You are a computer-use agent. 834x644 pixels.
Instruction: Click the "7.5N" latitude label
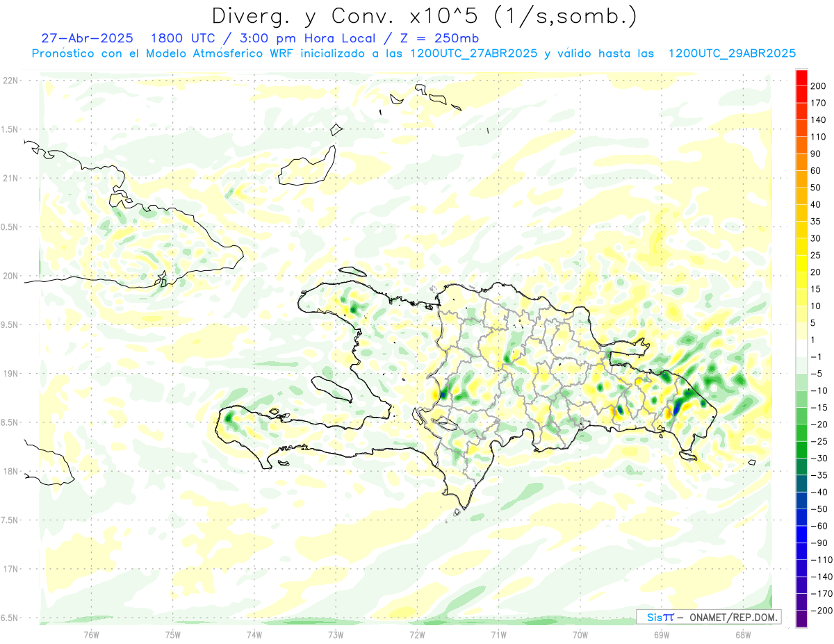click(10, 520)
